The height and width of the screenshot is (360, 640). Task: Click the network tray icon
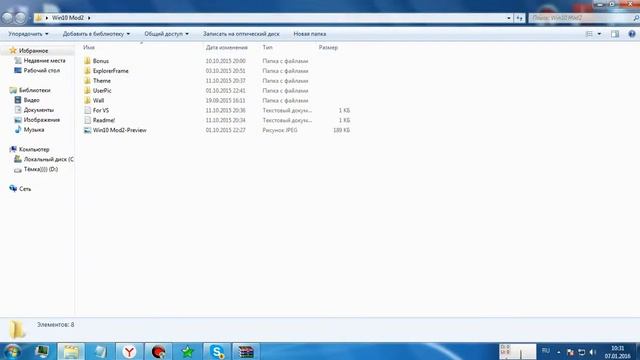[582, 352]
